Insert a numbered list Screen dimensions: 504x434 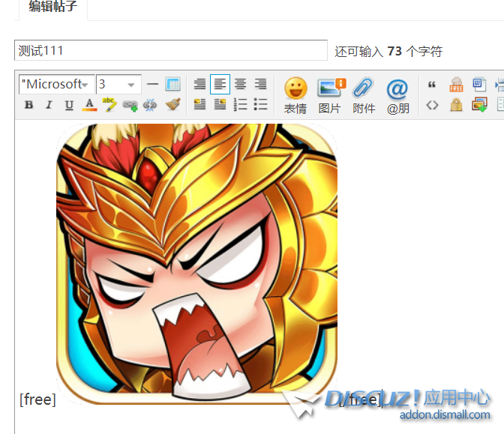point(240,104)
